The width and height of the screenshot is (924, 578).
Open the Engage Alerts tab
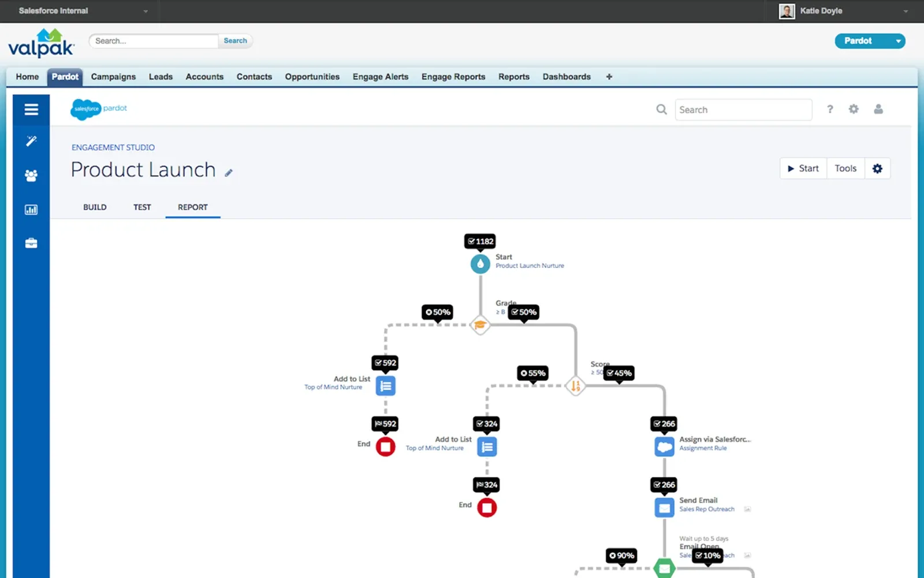(x=381, y=77)
